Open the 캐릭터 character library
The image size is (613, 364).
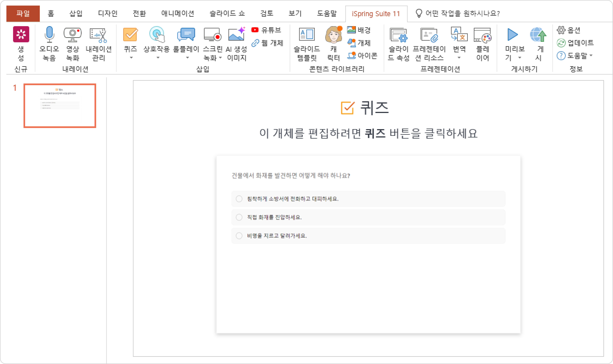[334, 35]
